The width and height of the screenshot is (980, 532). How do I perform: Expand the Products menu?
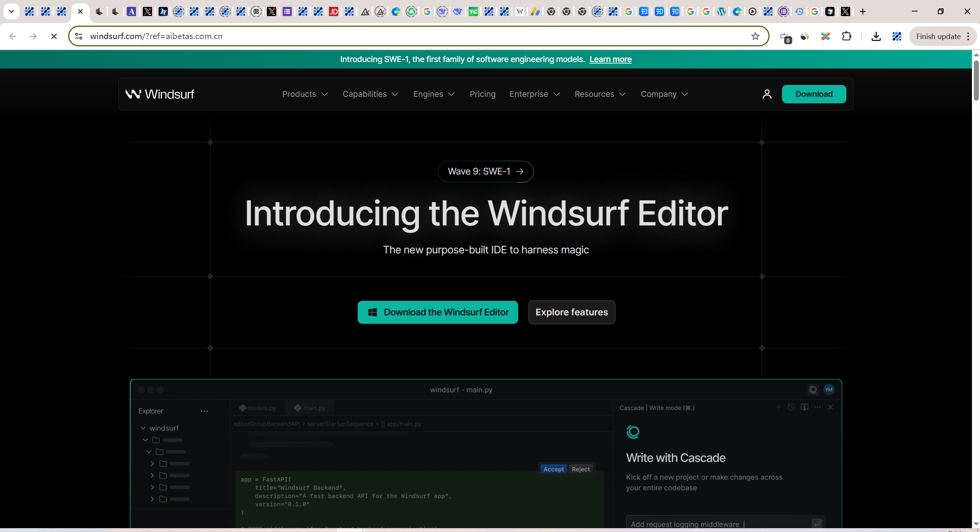(x=305, y=94)
